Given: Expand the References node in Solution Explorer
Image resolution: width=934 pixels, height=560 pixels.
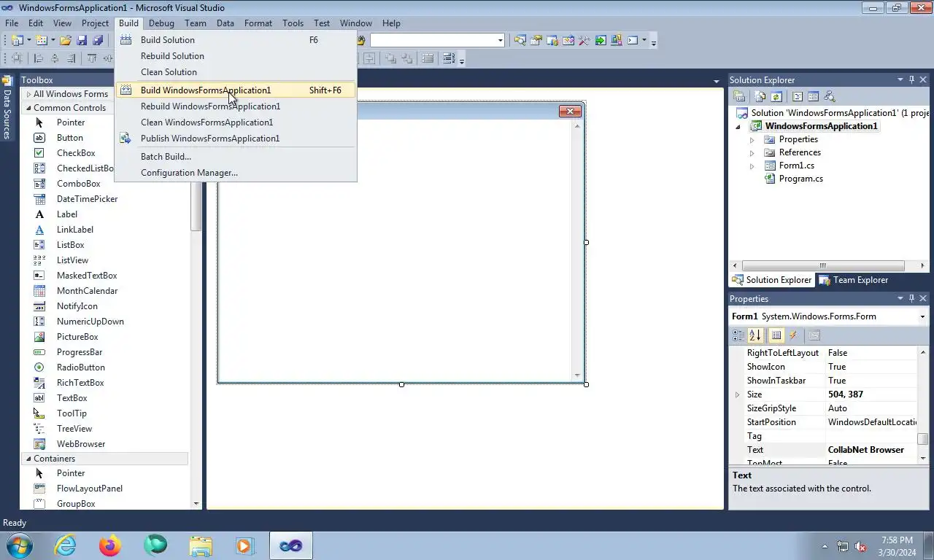Looking at the screenshot, I should (752, 152).
